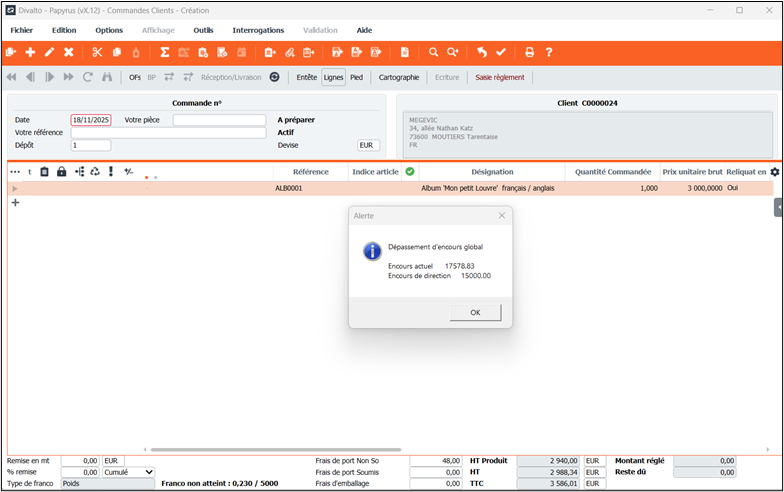Switch to the Entête tab
This screenshot has width=784, height=492.
[306, 77]
